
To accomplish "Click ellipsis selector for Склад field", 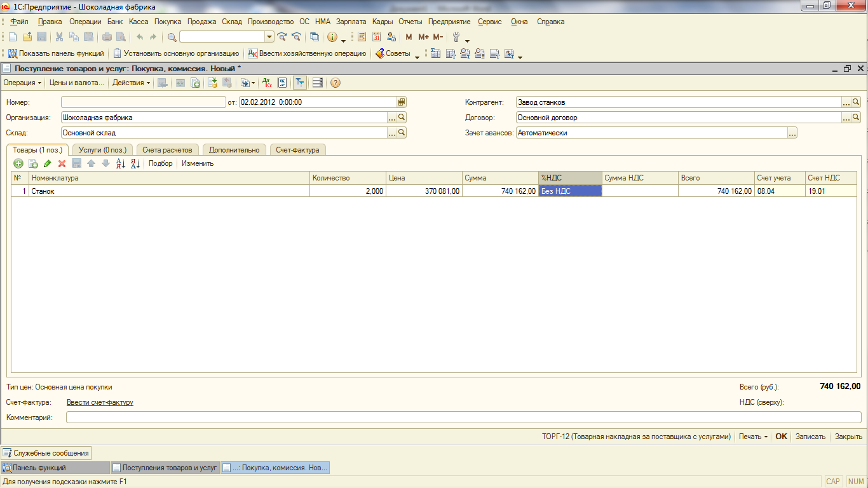I will 392,133.
